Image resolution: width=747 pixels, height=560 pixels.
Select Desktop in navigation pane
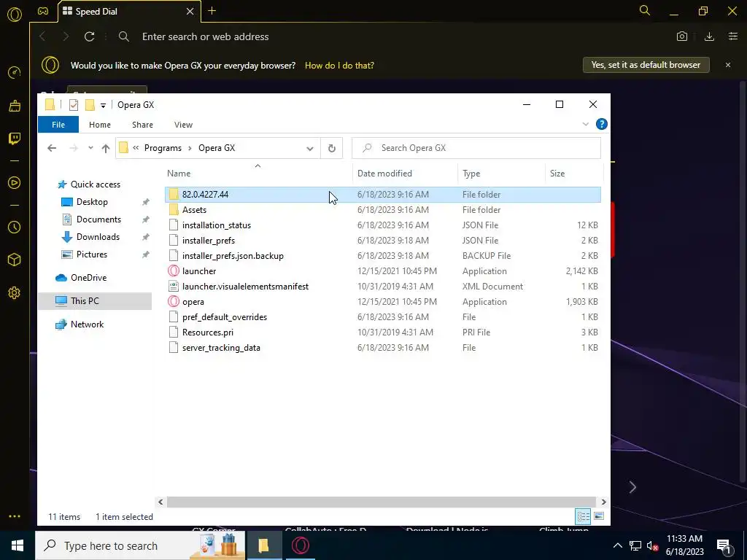92,202
